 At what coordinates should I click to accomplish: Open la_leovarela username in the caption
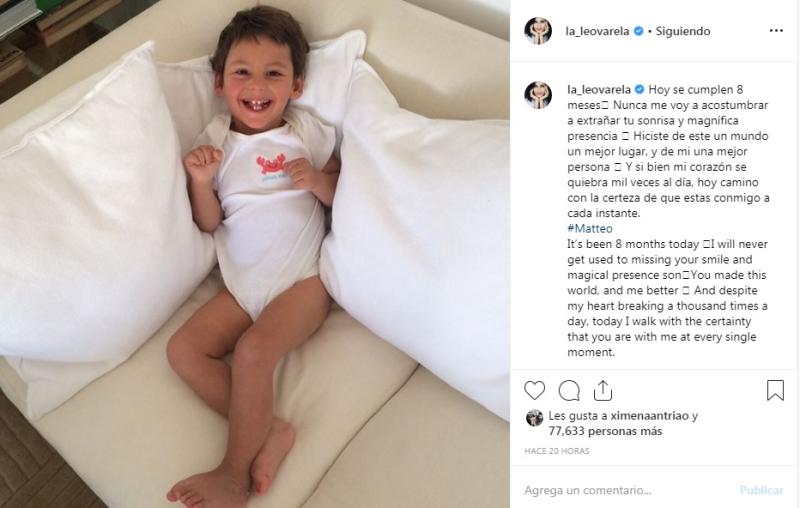[599, 90]
